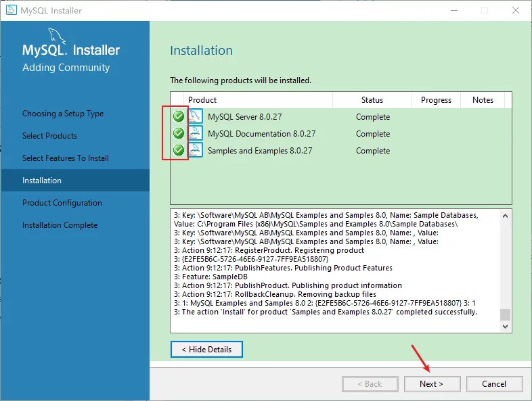Collapse the log with Hide Details
Screen dimensions: 532x401
point(206,350)
